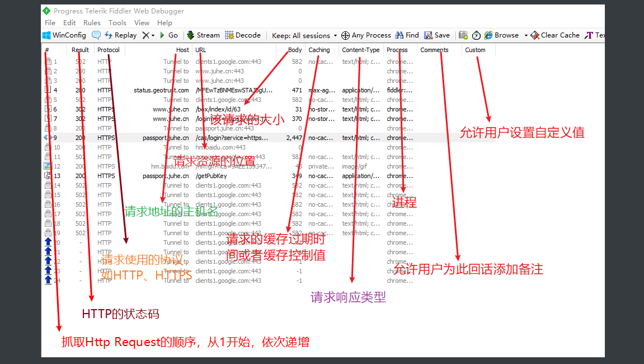Click the image icon of session 12

pos(48,166)
